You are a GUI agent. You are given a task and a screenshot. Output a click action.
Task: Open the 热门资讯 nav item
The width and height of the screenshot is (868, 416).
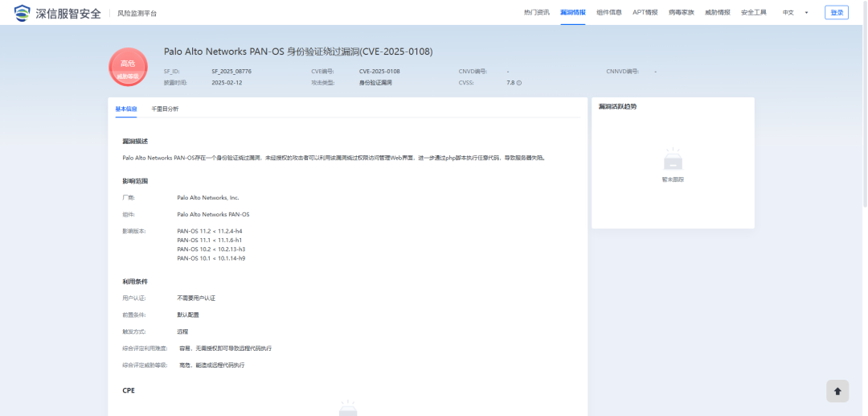click(536, 13)
